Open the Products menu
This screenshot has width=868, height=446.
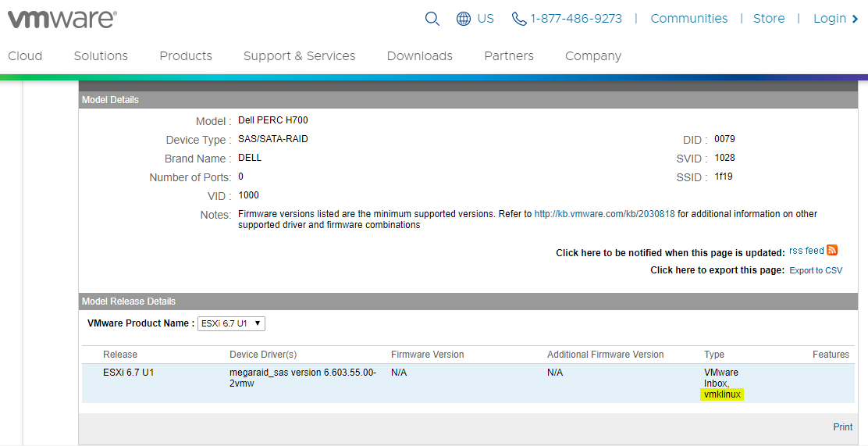tap(186, 56)
